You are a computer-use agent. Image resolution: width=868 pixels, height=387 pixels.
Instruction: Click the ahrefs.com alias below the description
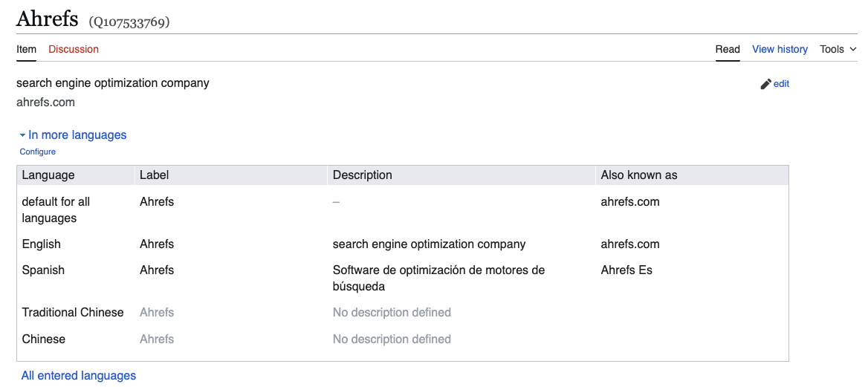[x=45, y=103]
